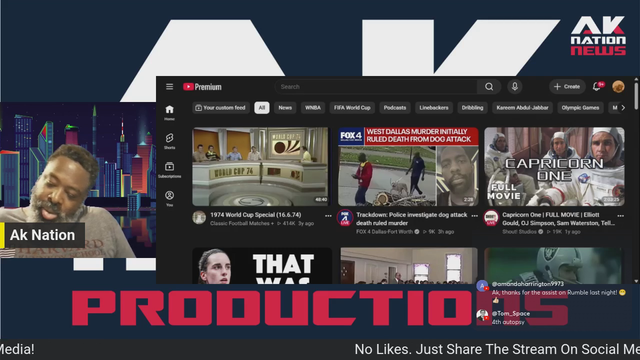Open '1974 World Cup Special (16.6.74)' title
This screenshot has height=360, width=640.
pos(256,215)
